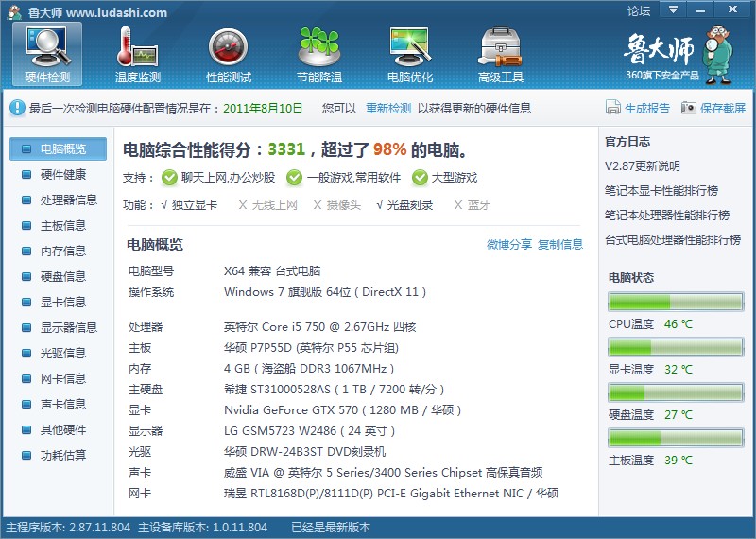
Task: Click the icon next to 光驱信息
Action: coord(26,354)
